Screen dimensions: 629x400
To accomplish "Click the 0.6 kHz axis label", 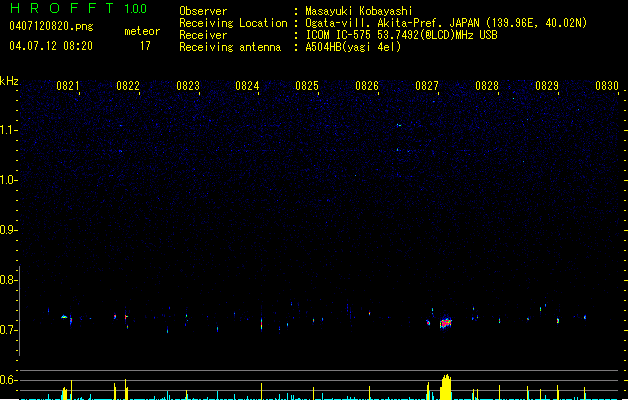I will click(8, 380).
